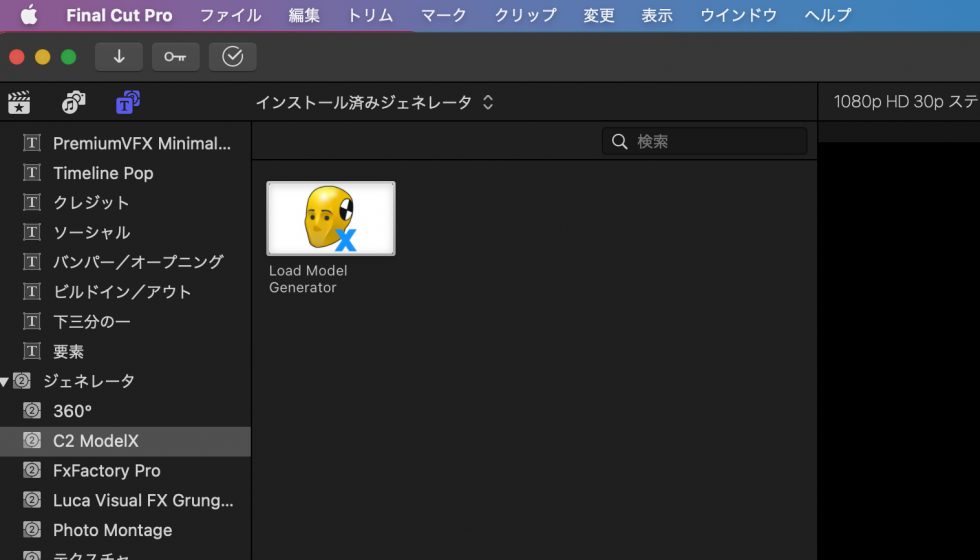Screen dimensions: 980x560
Task: Open the 表示 menu
Action: click(x=657, y=15)
